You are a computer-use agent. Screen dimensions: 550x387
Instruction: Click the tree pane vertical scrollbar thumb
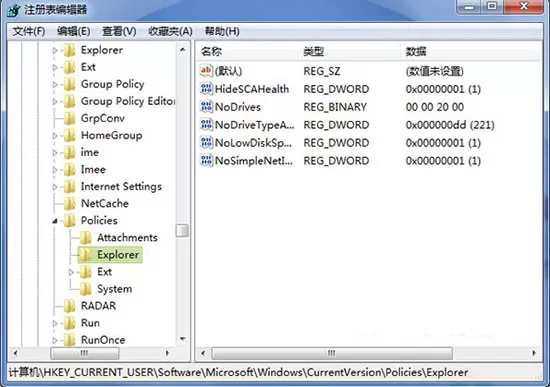pos(182,231)
